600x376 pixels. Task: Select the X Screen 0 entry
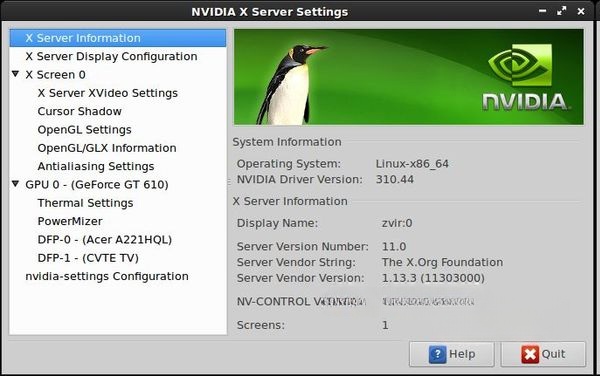55,75
